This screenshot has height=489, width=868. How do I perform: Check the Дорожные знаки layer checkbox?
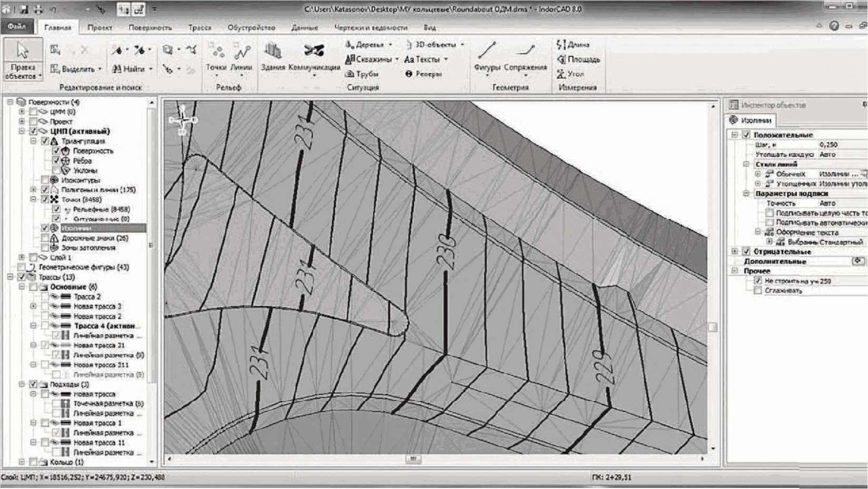click(x=45, y=238)
